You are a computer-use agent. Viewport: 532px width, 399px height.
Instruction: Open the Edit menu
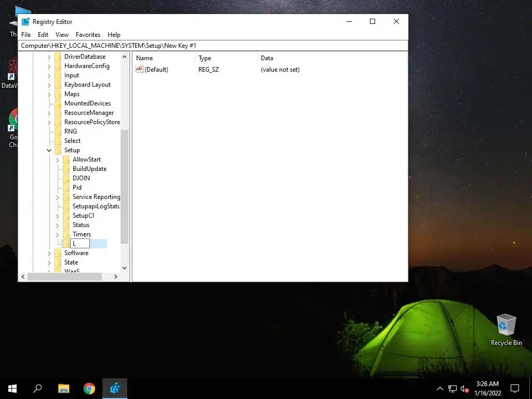pyautogui.click(x=43, y=35)
